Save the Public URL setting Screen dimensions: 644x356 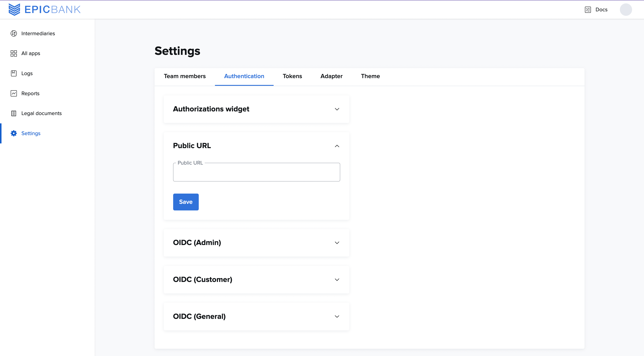coord(186,202)
